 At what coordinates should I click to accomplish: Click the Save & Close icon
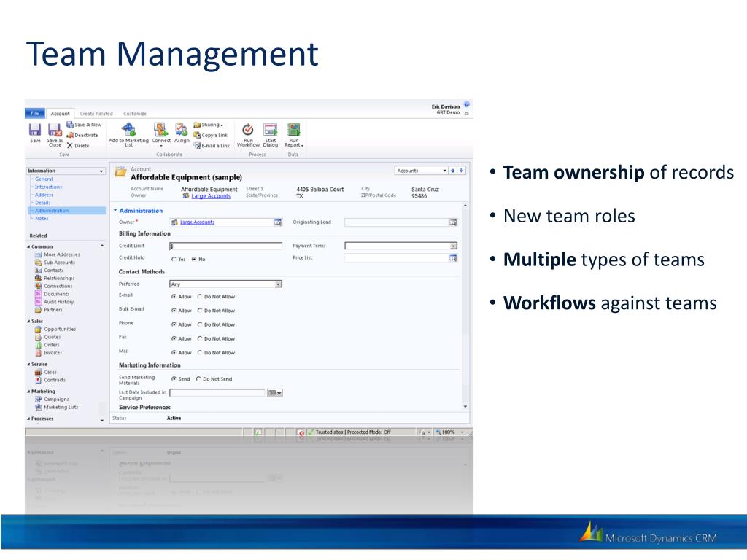(55, 130)
